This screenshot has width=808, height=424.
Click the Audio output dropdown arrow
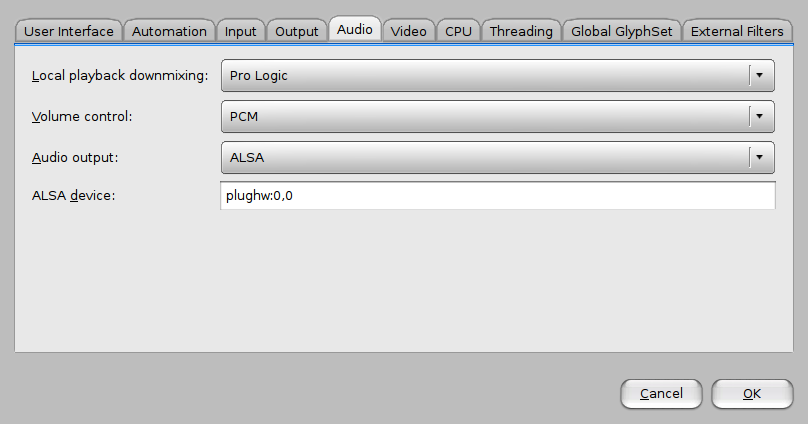click(760, 157)
